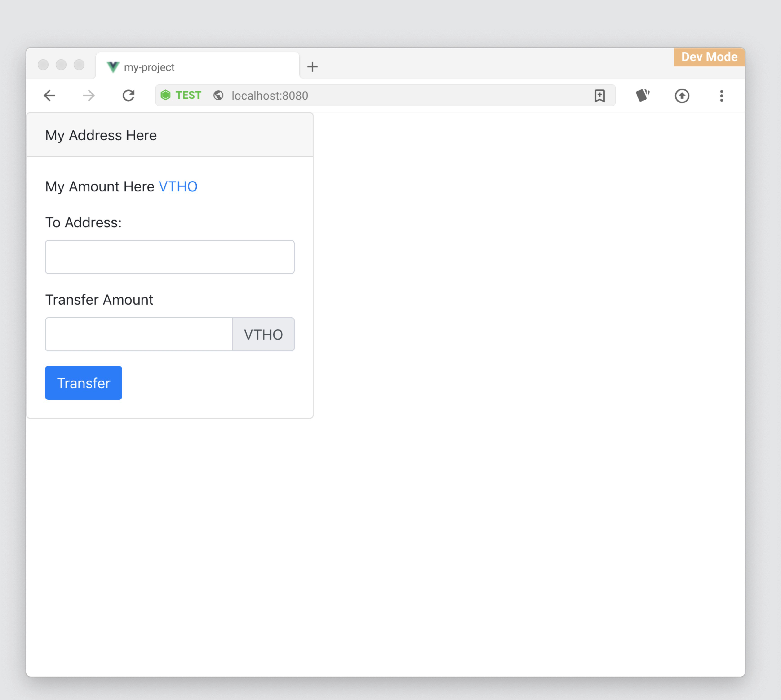Open the three-dot options menu
Viewport: 781px width, 700px height.
721,95
